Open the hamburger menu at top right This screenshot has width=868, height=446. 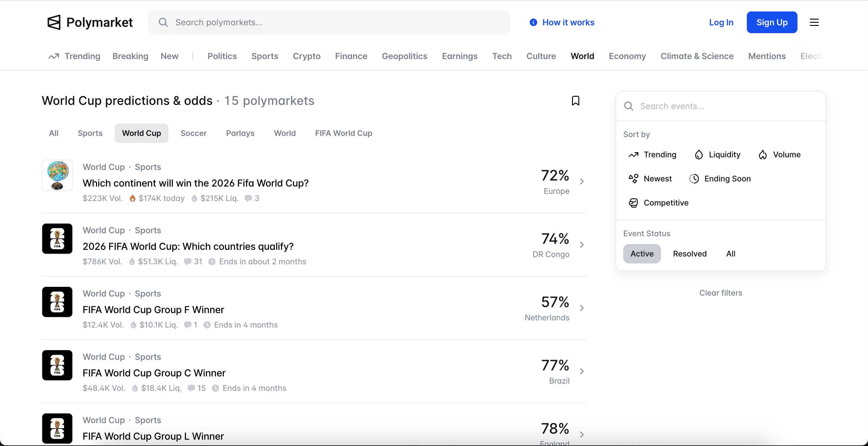[814, 22]
